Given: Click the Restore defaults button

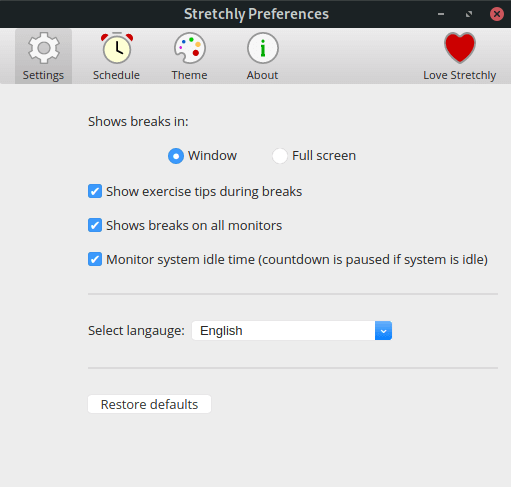Looking at the screenshot, I should tap(149, 404).
